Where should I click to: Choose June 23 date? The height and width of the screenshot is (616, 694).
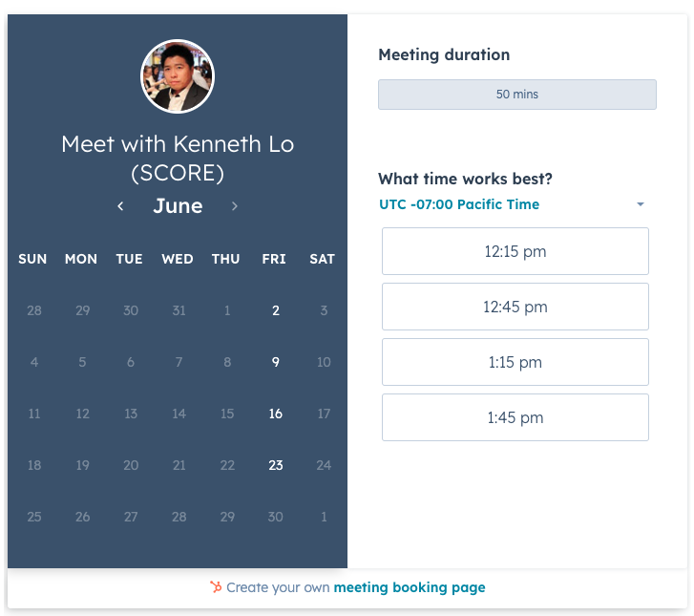pos(275,465)
